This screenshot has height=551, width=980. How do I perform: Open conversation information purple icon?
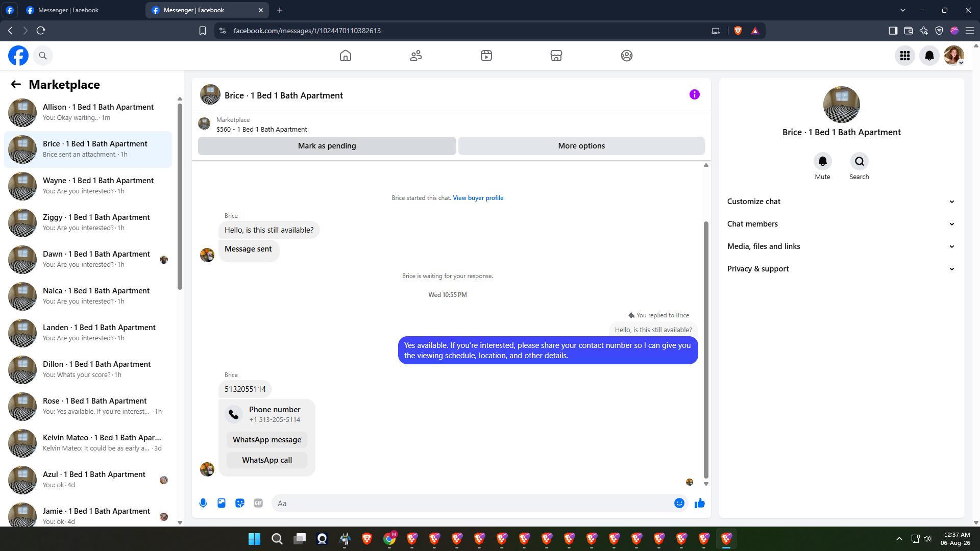pyautogui.click(x=695, y=94)
